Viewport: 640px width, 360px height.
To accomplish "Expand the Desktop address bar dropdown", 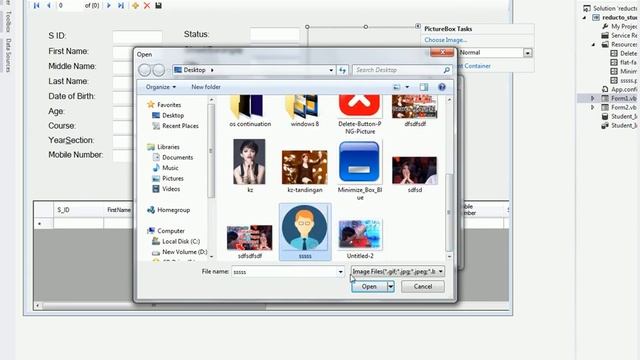I will pos(331,70).
